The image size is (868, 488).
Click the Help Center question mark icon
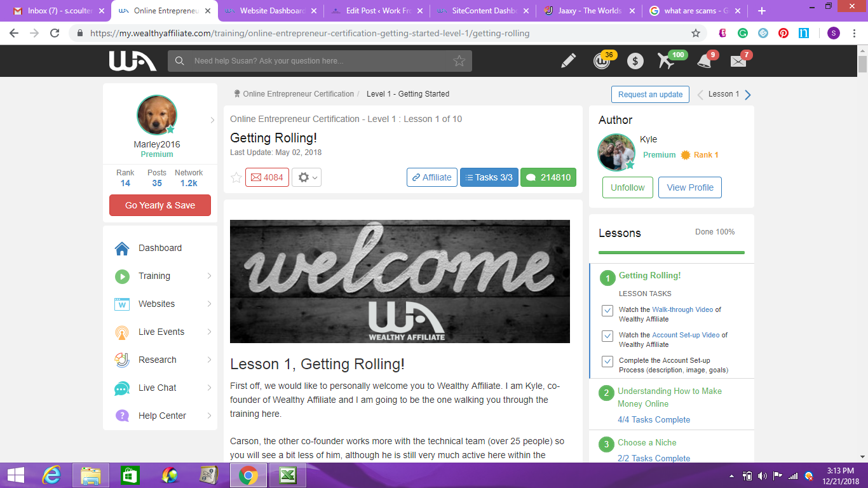(122, 416)
